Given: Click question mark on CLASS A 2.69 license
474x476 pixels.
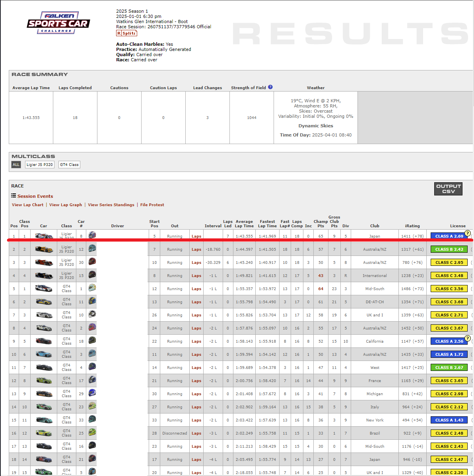Looking at the screenshot, I should 468,233.
